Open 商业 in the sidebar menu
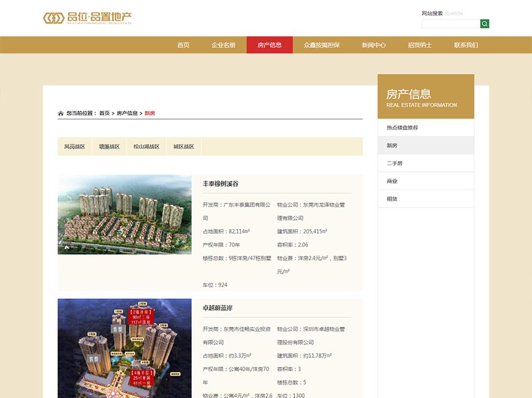Image resolution: width=532 pixels, height=398 pixels. [x=426, y=181]
